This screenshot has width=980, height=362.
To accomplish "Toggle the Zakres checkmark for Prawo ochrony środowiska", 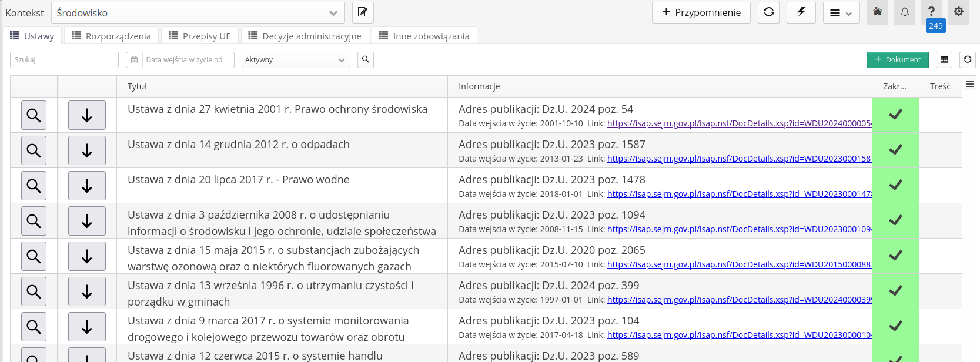I will pos(895,115).
